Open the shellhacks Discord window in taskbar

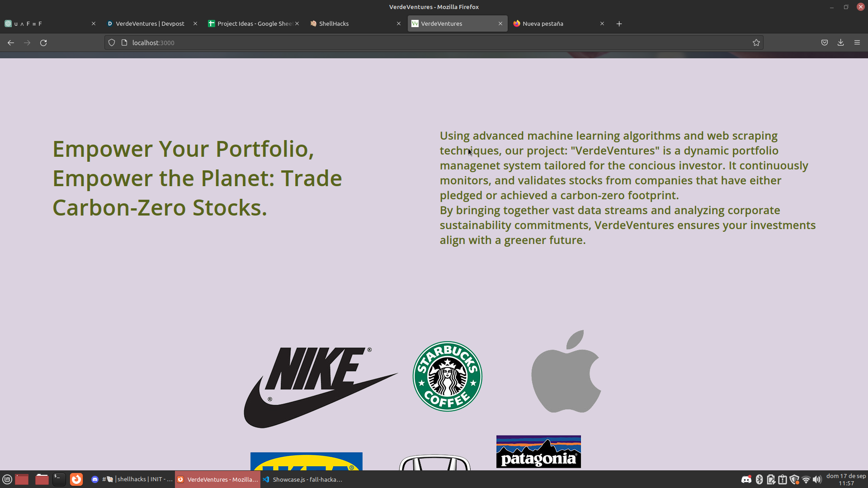(132, 479)
